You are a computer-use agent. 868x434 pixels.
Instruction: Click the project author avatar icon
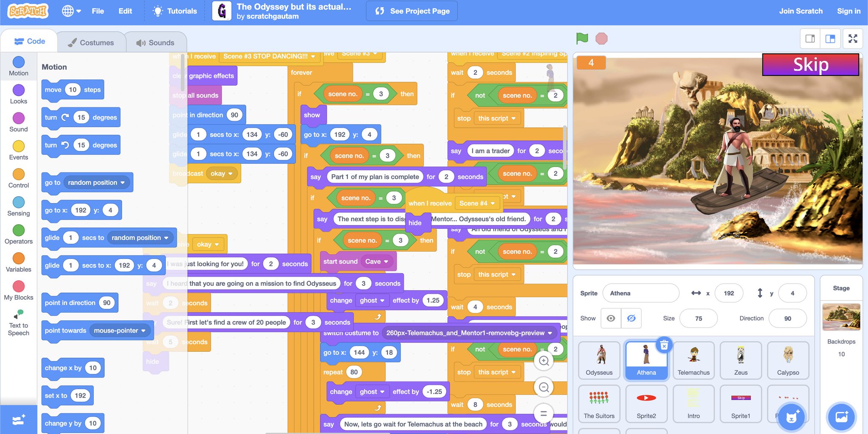click(222, 11)
